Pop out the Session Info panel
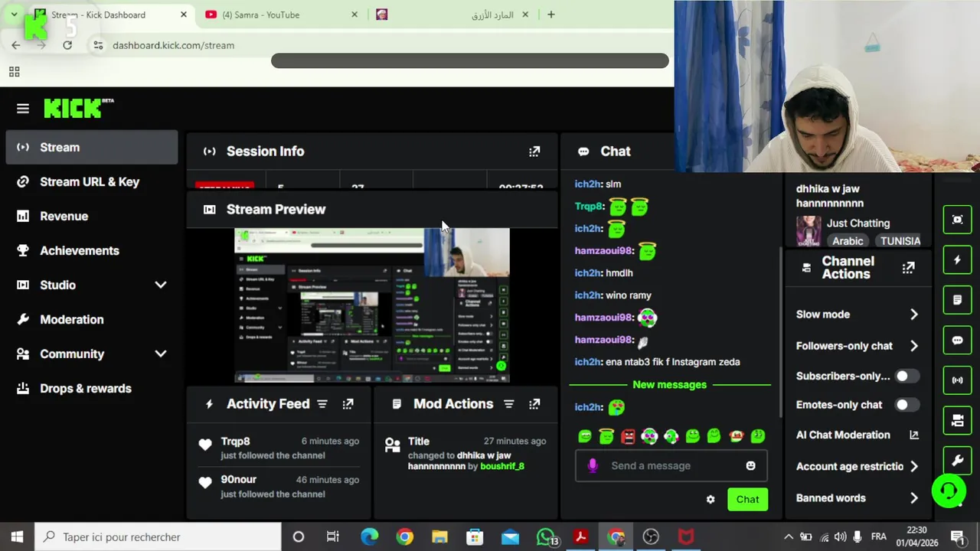The width and height of the screenshot is (980, 551). (x=534, y=152)
